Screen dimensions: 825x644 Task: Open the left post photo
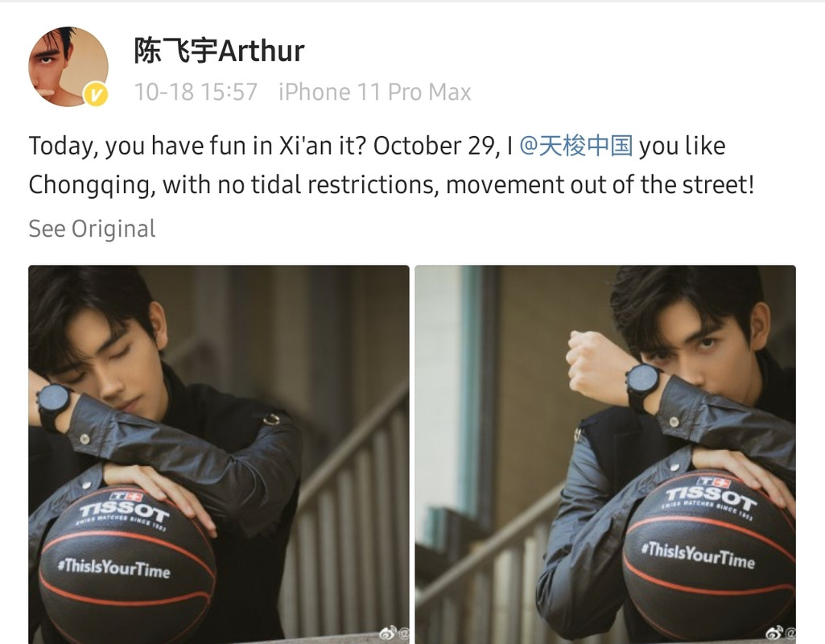(219, 455)
